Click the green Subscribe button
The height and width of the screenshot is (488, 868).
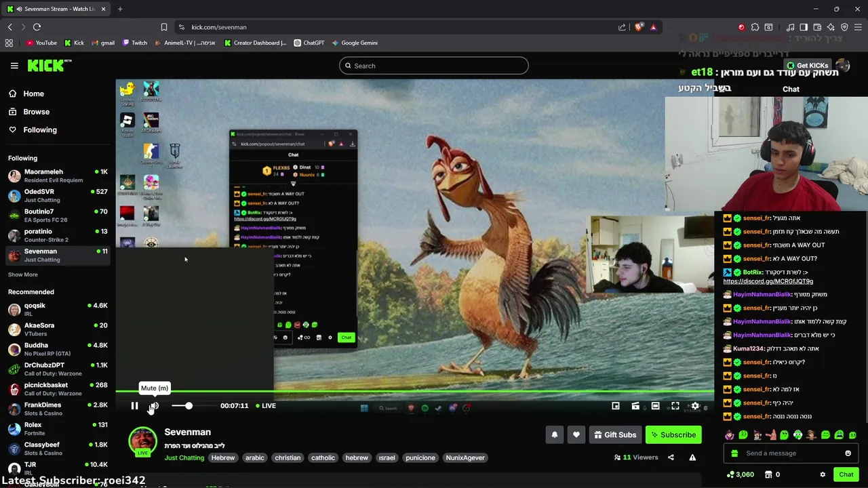(673, 435)
